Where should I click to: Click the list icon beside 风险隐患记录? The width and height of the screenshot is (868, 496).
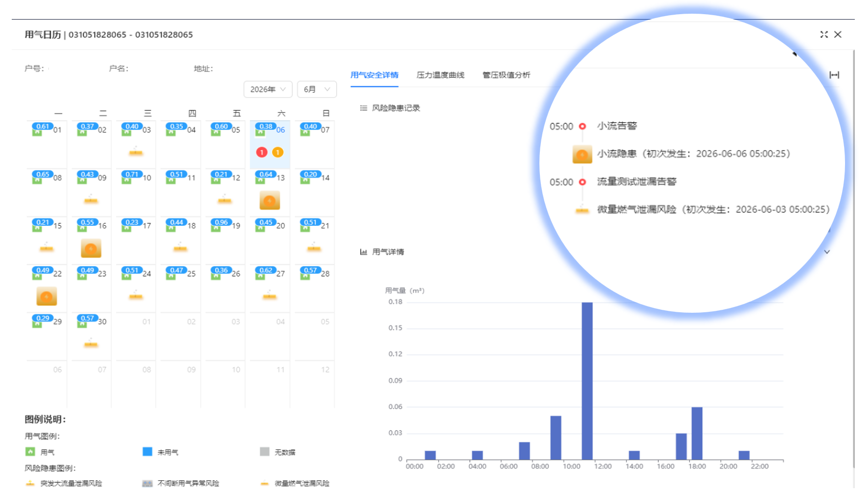[x=363, y=108]
